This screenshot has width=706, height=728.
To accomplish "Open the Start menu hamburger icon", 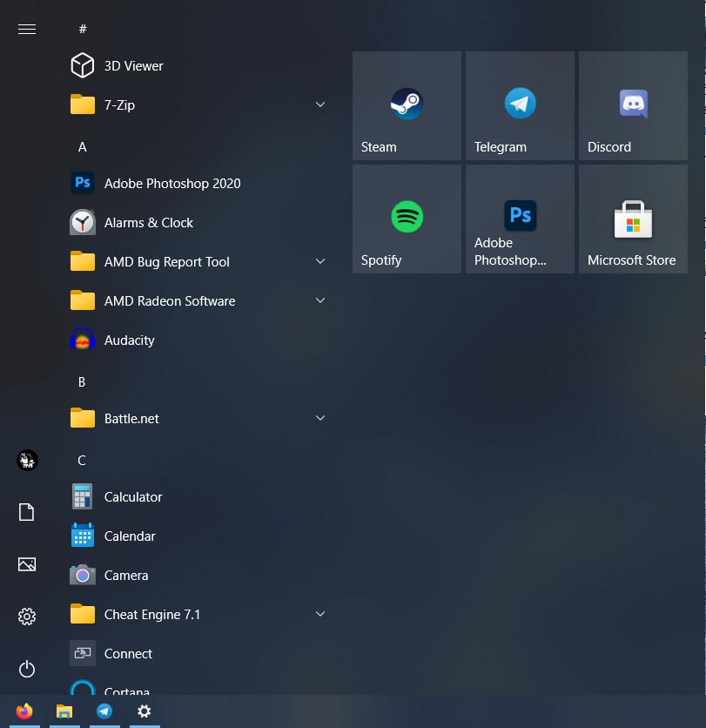I will click(x=26, y=30).
